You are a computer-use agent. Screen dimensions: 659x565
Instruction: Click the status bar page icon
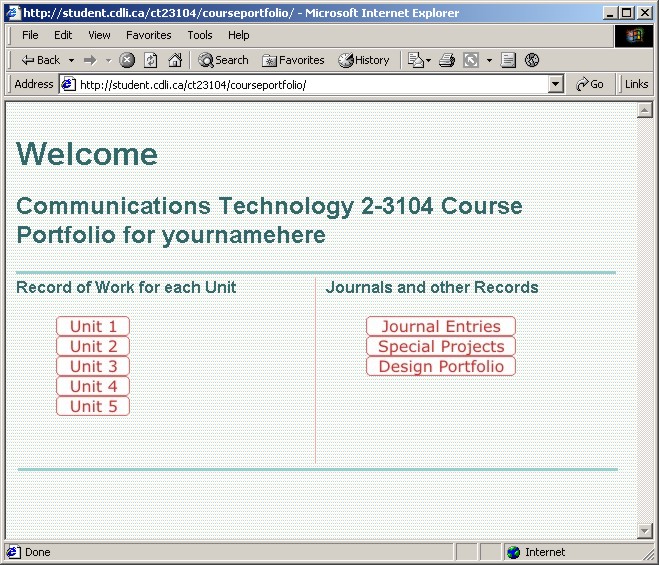13,552
